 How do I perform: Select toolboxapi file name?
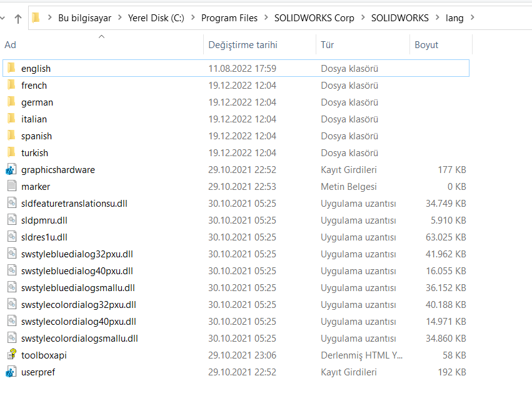(x=44, y=355)
